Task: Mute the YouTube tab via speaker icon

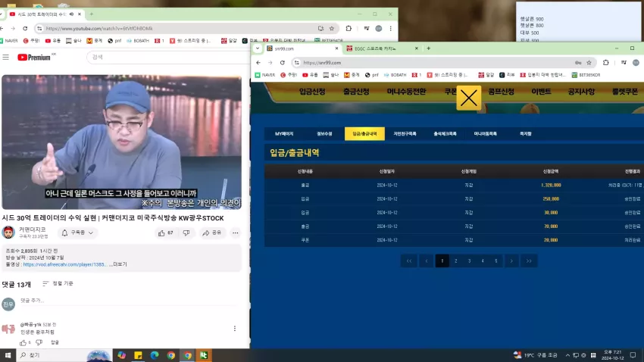Action: pos(71,14)
